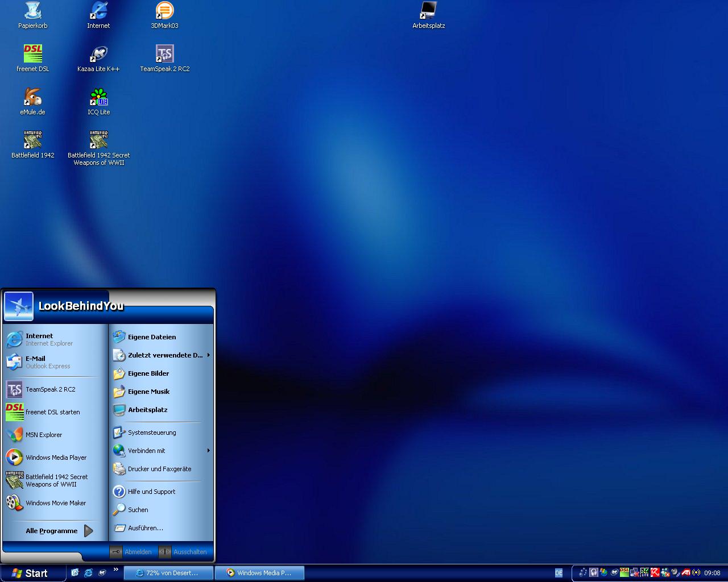Select the TeamSpeak 2 RC2 desktop icon

(x=164, y=59)
